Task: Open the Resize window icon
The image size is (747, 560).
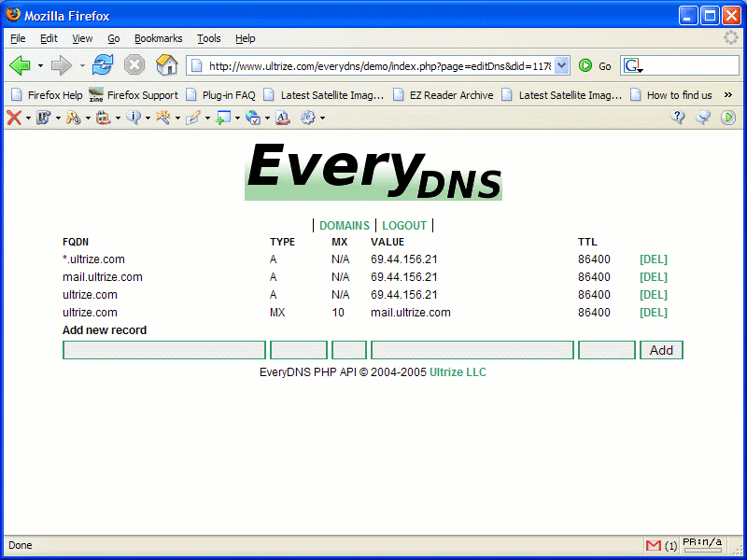Action: (x=223, y=118)
